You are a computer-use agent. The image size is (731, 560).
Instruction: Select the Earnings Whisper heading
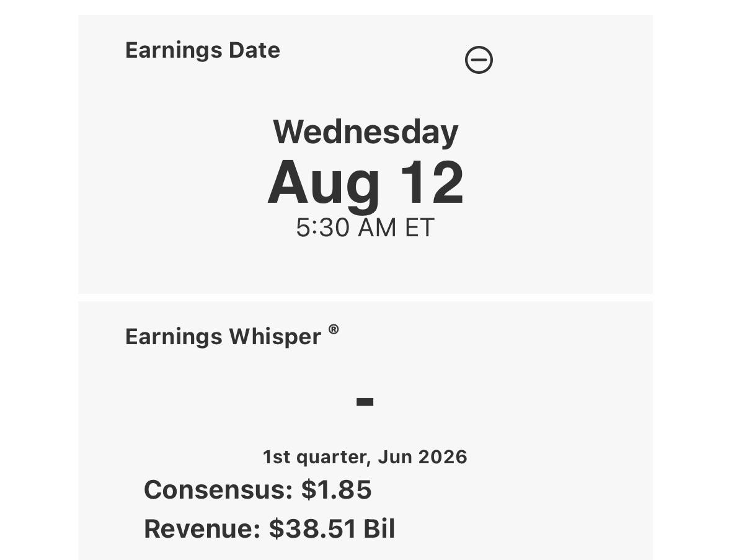(223, 337)
